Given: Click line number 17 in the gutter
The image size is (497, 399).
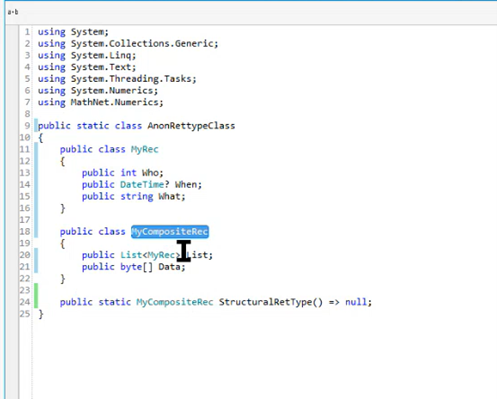Looking at the screenshot, I should [x=25, y=220].
